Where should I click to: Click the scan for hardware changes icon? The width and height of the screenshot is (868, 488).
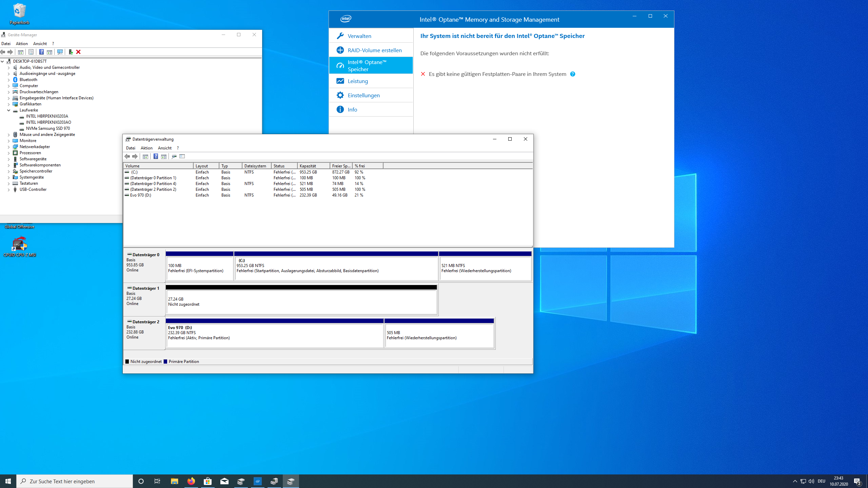(60, 52)
